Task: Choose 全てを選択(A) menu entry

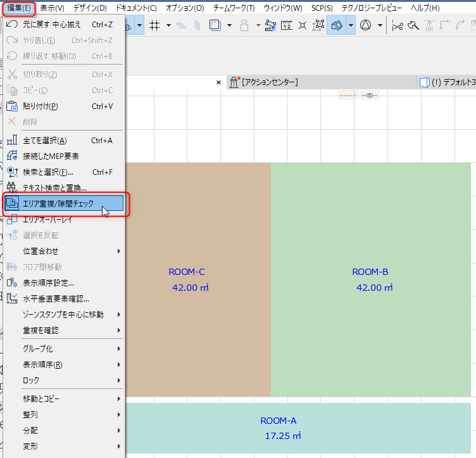Action: [64, 141]
